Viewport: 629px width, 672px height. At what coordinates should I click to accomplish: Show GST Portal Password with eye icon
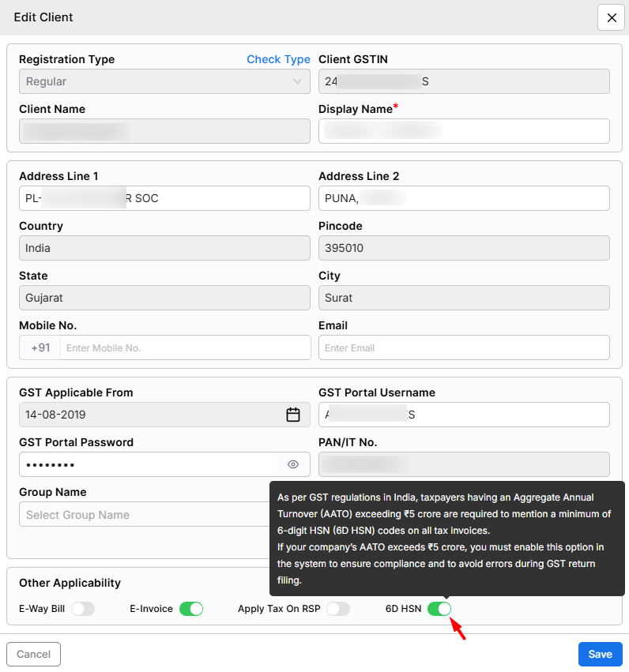tap(293, 464)
